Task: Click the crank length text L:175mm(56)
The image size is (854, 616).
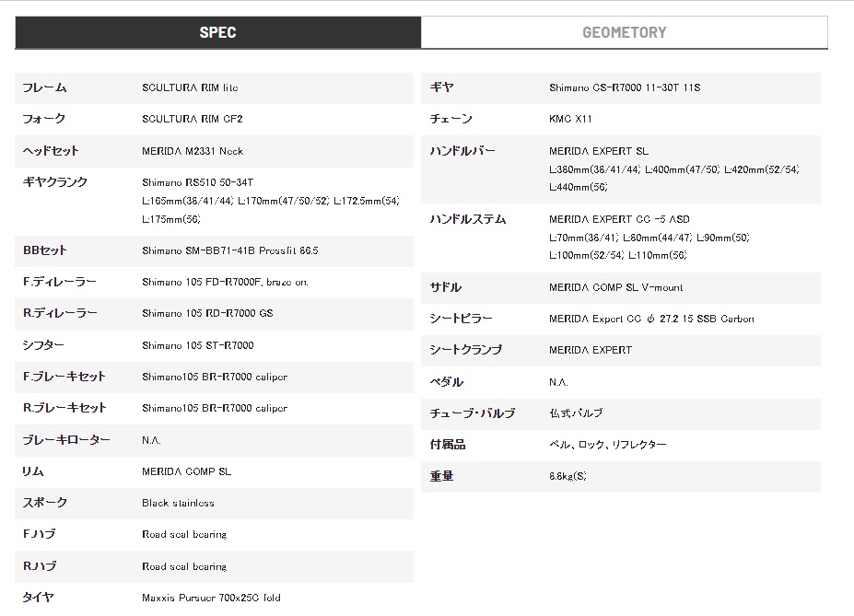Action: [x=171, y=219]
